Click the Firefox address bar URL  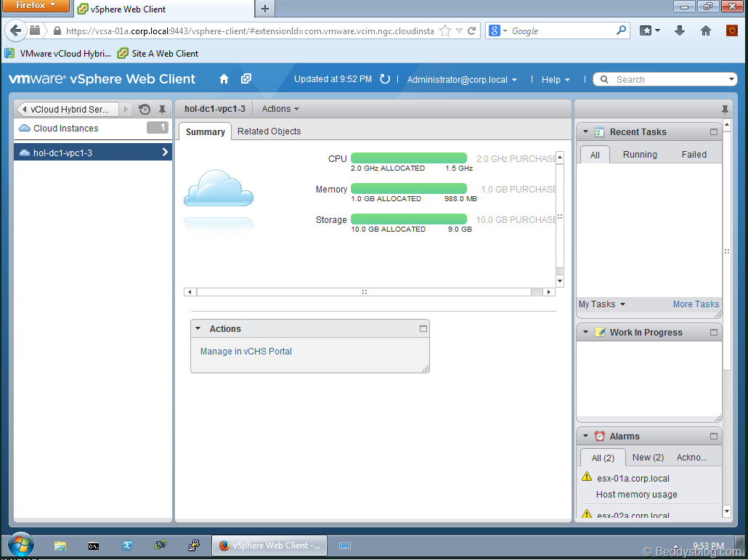(250, 31)
